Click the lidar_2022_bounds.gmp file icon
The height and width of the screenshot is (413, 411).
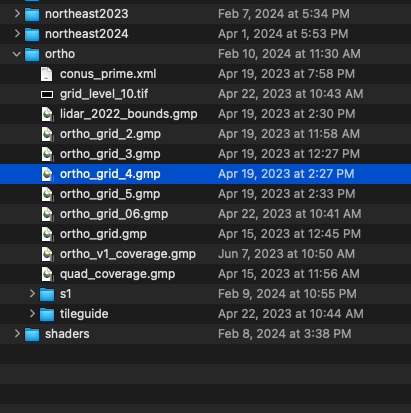click(x=48, y=114)
